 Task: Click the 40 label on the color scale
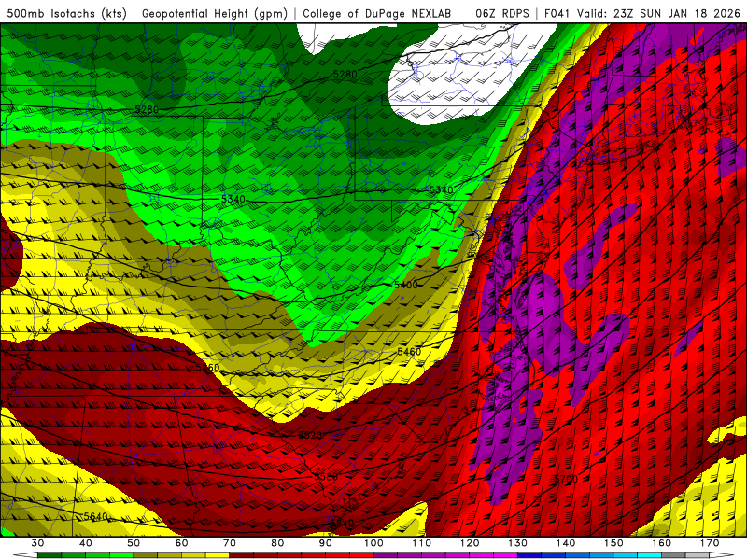(86, 543)
